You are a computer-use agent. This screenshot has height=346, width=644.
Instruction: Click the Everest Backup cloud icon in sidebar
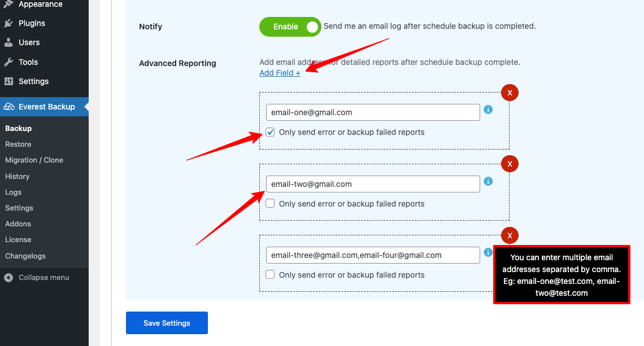pos(8,107)
